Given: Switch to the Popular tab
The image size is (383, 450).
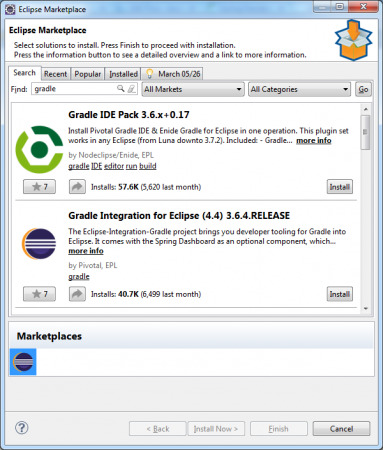Looking at the screenshot, I should [x=88, y=74].
